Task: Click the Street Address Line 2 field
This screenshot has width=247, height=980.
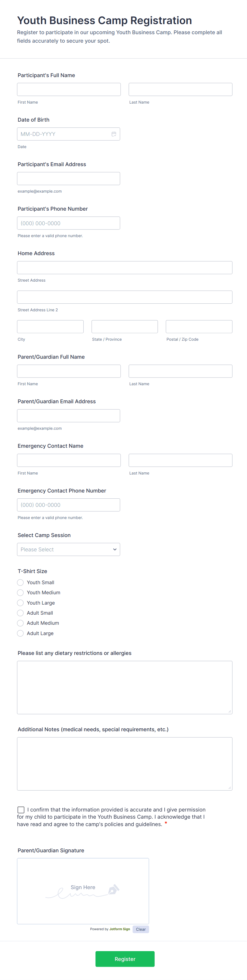Action: click(x=125, y=297)
